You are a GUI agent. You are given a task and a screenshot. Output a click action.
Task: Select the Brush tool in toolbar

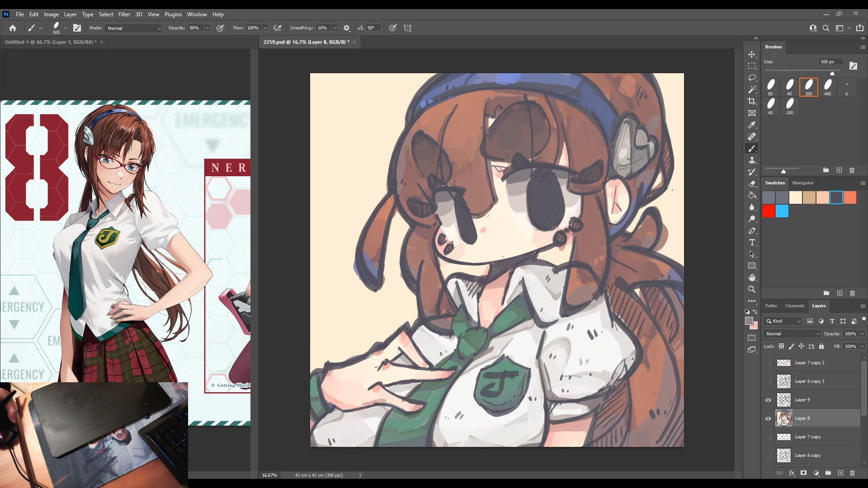coord(752,148)
